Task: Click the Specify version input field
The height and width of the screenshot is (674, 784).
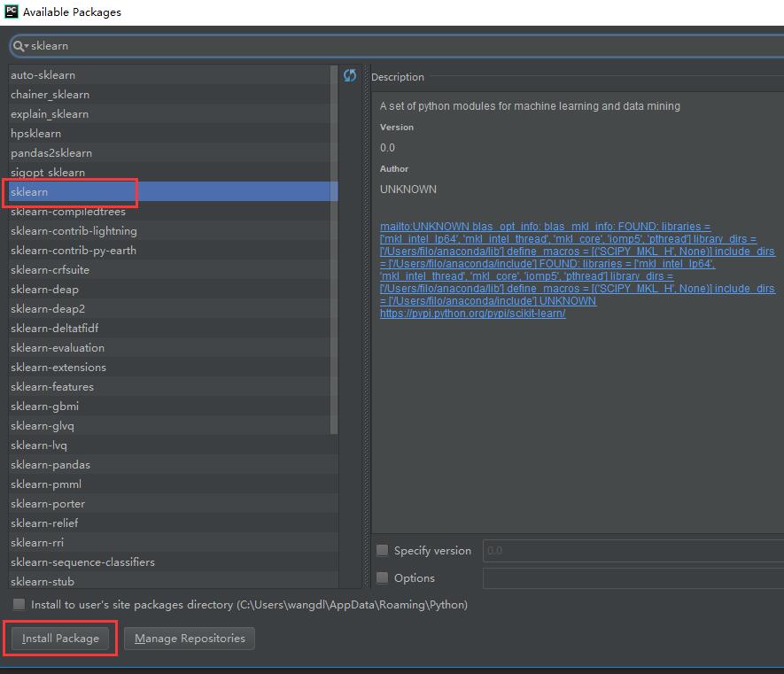Action: pos(633,551)
